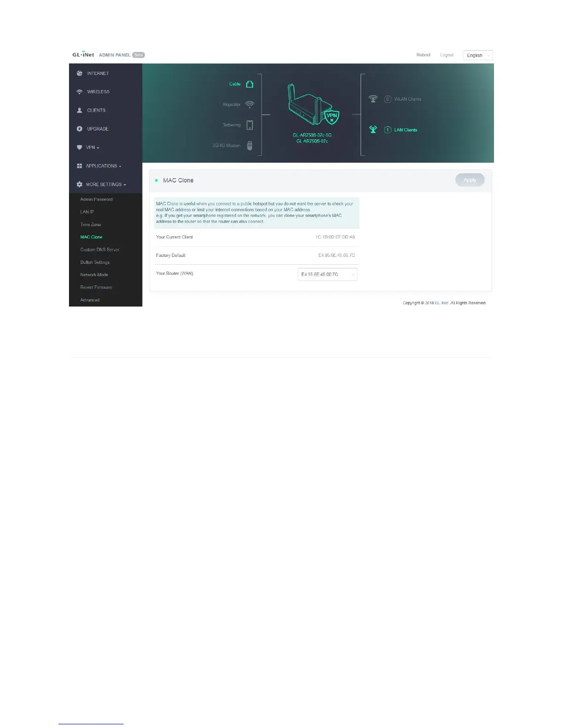
Task: Click the LAN Clients label
Action: point(406,130)
